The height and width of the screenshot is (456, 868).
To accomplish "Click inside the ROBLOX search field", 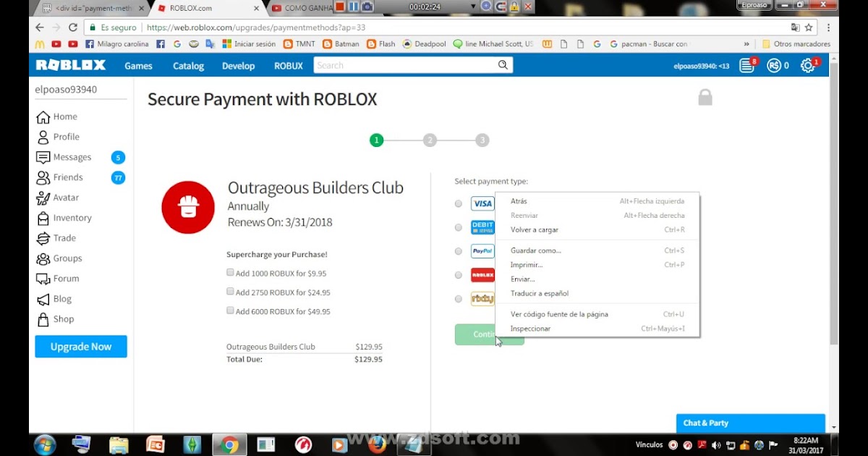I will [x=405, y=65].
